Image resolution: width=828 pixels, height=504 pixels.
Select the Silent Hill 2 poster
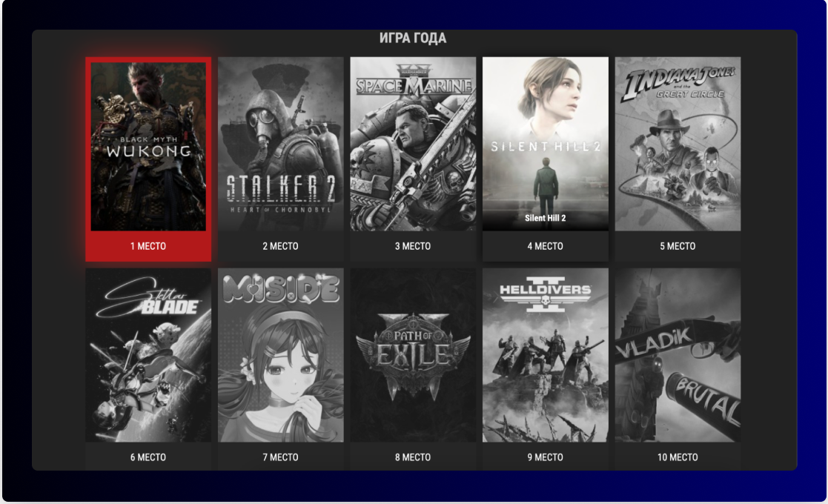coord(545,145)
